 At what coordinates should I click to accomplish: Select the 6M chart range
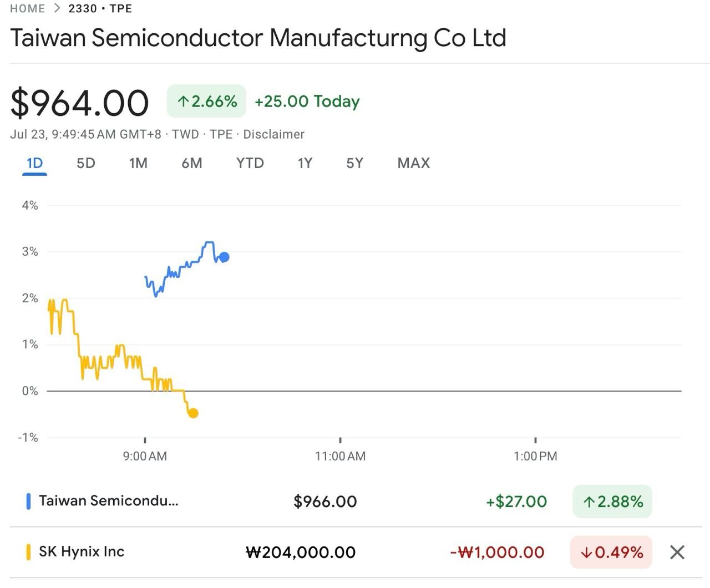tap(192, 163)
